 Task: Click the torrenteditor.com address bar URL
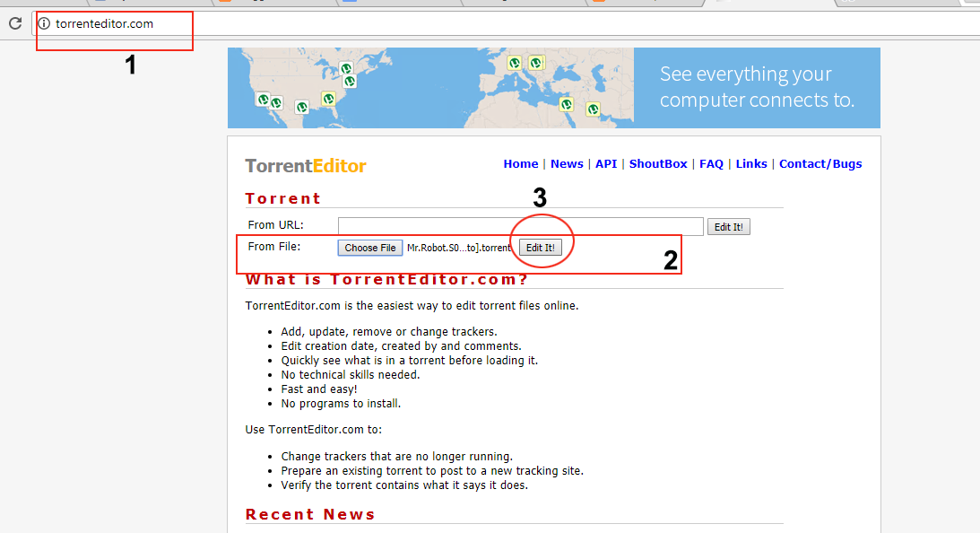tap(104, 23)
